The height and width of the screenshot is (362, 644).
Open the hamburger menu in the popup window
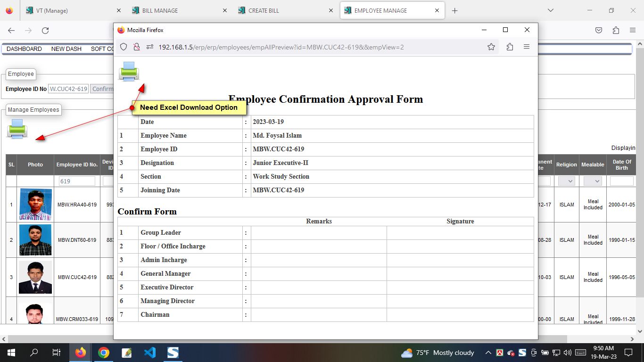(527, 47)
